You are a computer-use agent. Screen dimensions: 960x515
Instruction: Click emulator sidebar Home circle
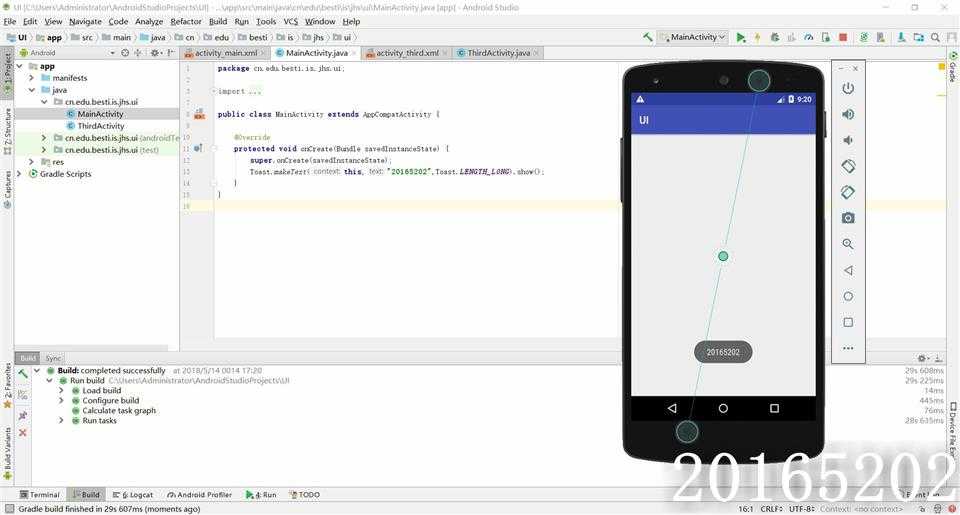(848, 296)
